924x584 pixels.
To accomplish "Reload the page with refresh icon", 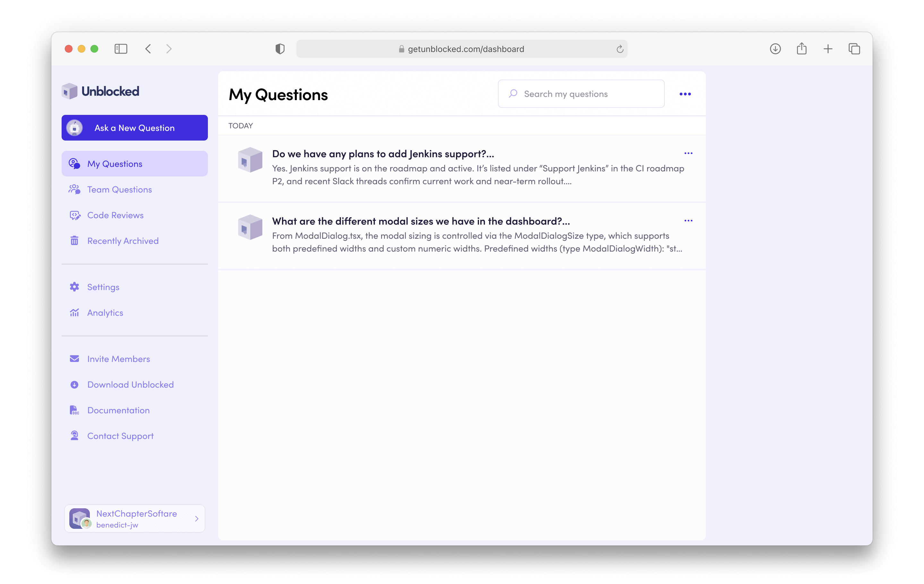I will (x=620, y=49).
